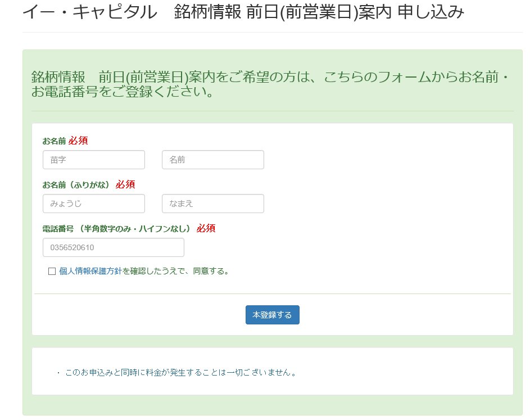Screen dimensions: 530x420
Task: Click the お名前（ふりがな） label
Action: click(78, 184)
